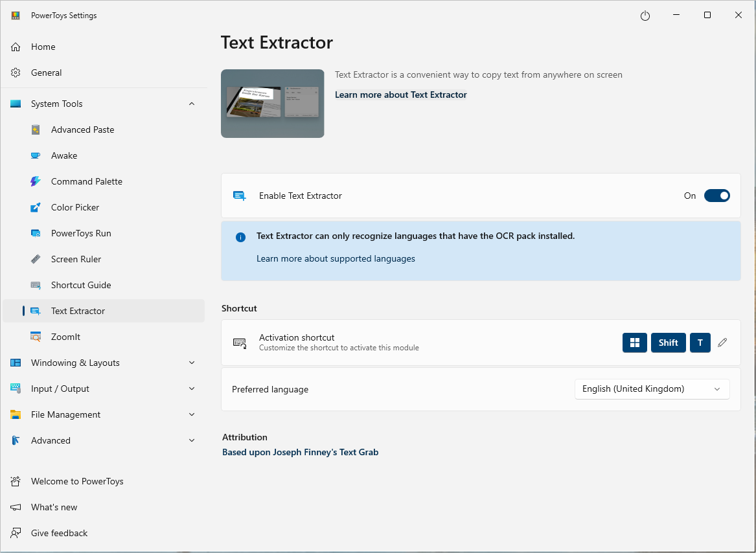Select ZoomIt in sidebar

pyautogui.click(x=104, y=337)
